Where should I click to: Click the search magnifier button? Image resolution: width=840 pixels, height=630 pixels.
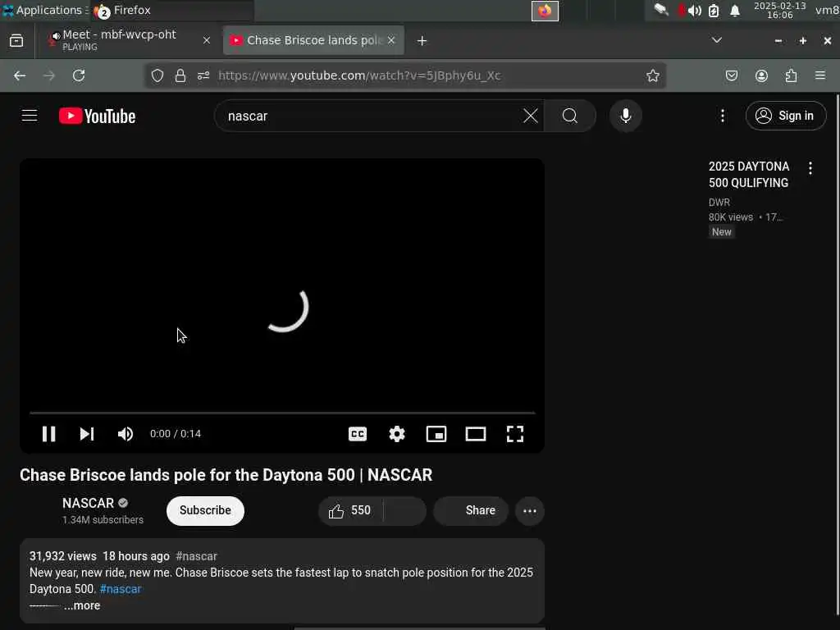pos(570,116)
